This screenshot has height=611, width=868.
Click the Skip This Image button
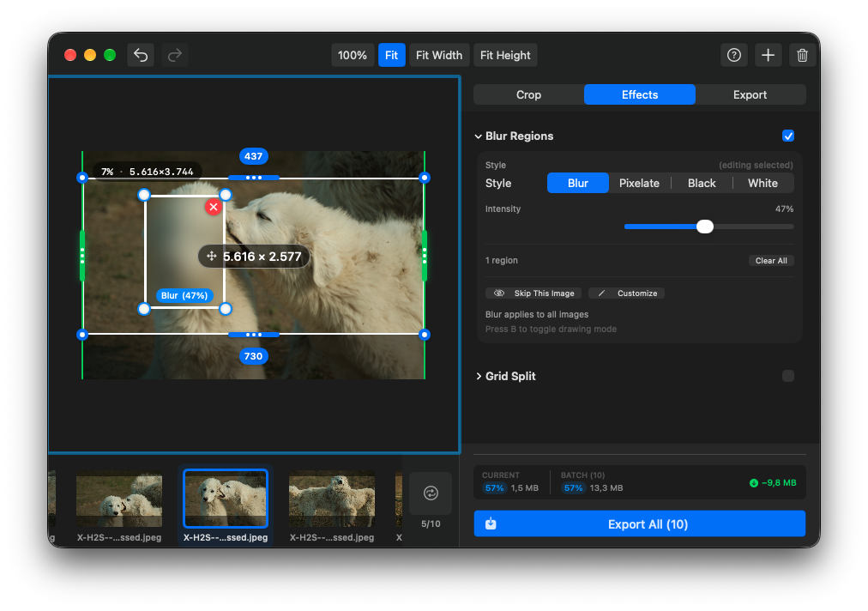[533, 293]
